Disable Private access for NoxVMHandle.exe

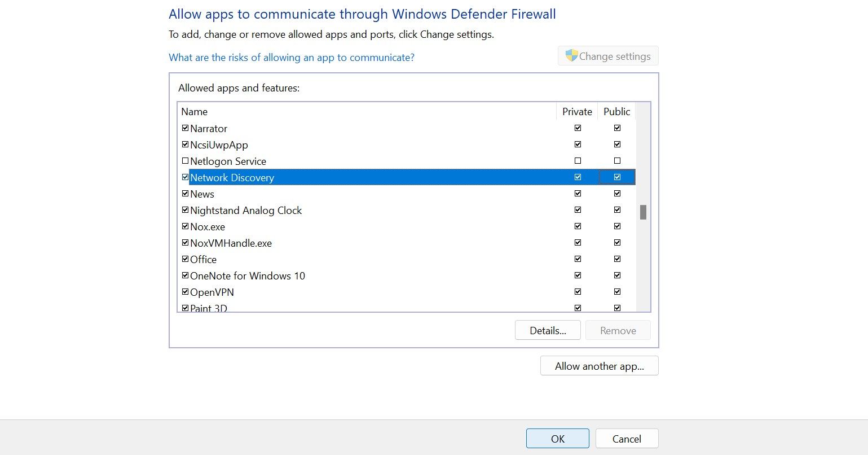pos(577,242)
